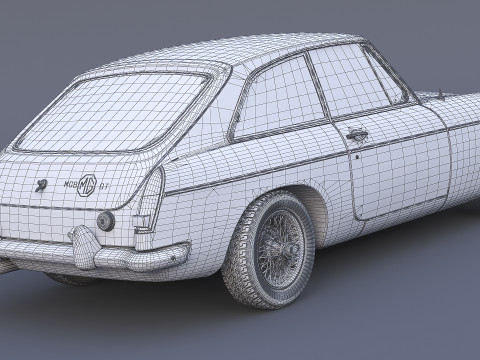Click the rear hatch window glass
This screenshot has width=480, height=360.
point(113,112)
